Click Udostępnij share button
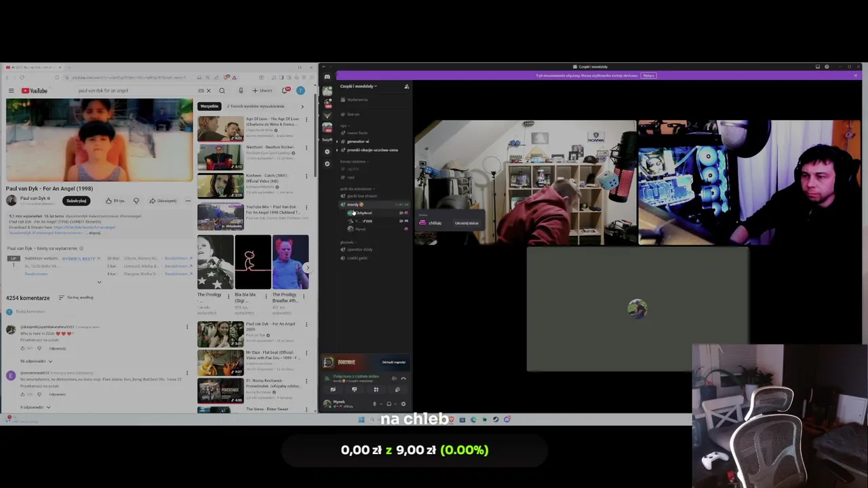 point(162,201)
